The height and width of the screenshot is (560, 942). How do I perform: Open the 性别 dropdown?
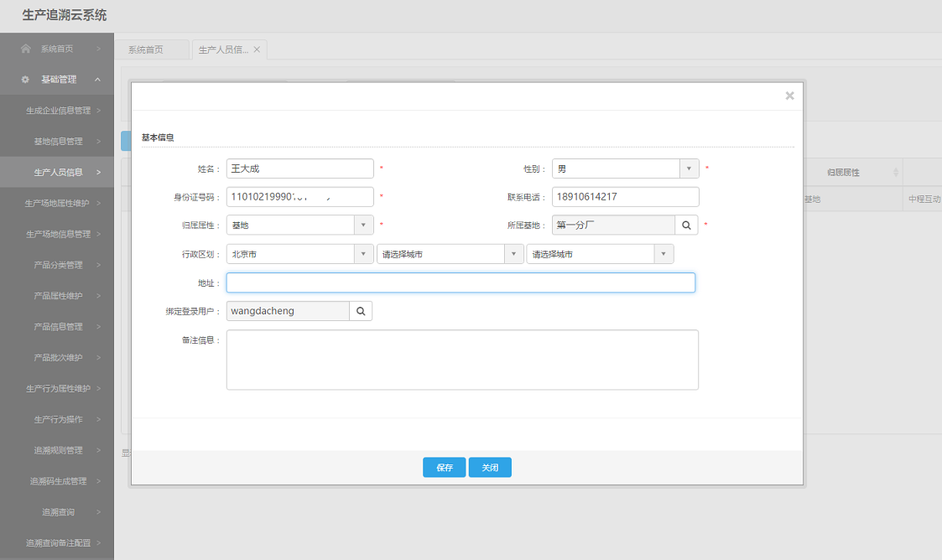tap(689, 169)
